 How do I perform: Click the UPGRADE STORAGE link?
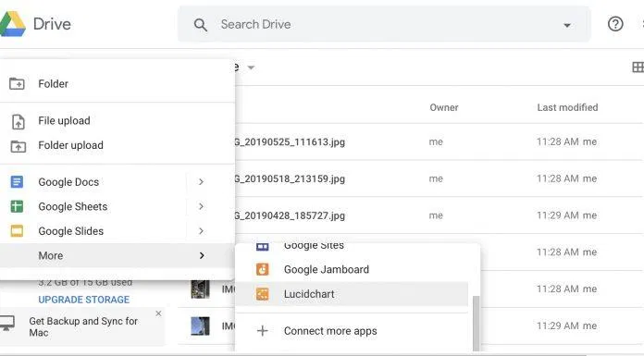point(84,300)
